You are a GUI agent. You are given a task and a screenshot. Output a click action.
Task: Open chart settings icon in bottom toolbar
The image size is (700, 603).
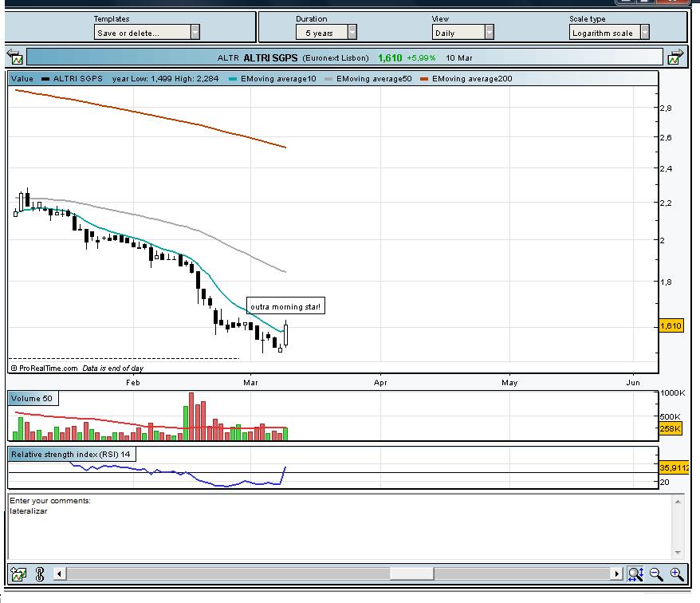(x=18, y=573)
